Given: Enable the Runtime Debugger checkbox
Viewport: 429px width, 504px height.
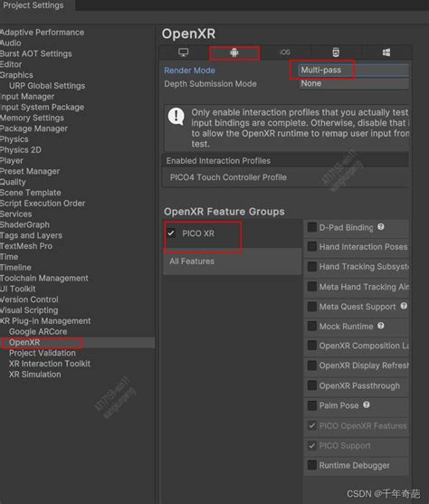Looking at the screenshot, I should tap(312, 465).
